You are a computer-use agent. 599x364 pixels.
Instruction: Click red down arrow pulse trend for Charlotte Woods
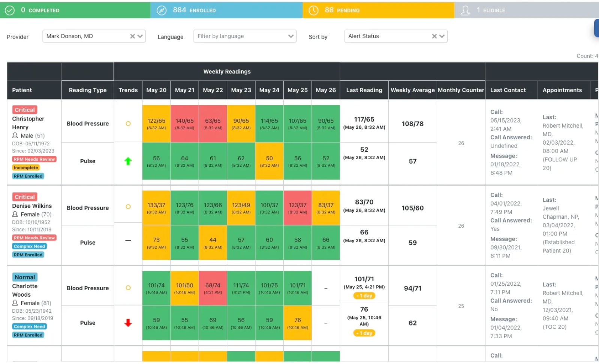128,323
